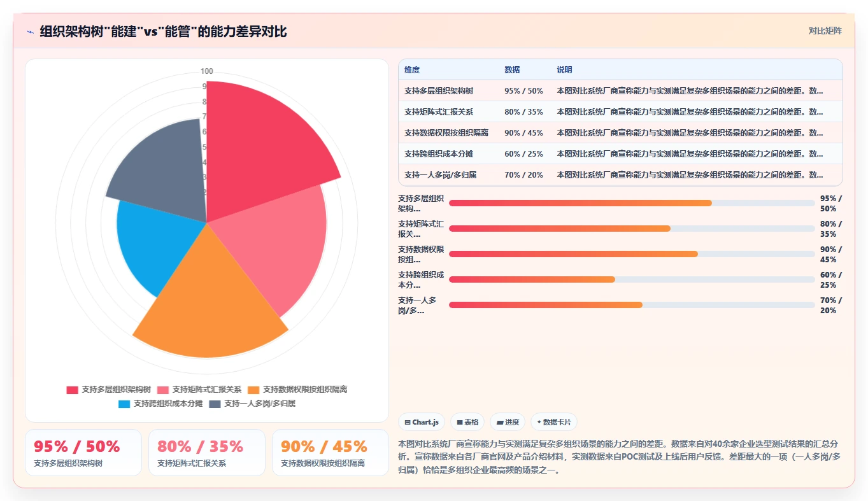
Task: Click progress value 60% / 25%
Action: 831,280
